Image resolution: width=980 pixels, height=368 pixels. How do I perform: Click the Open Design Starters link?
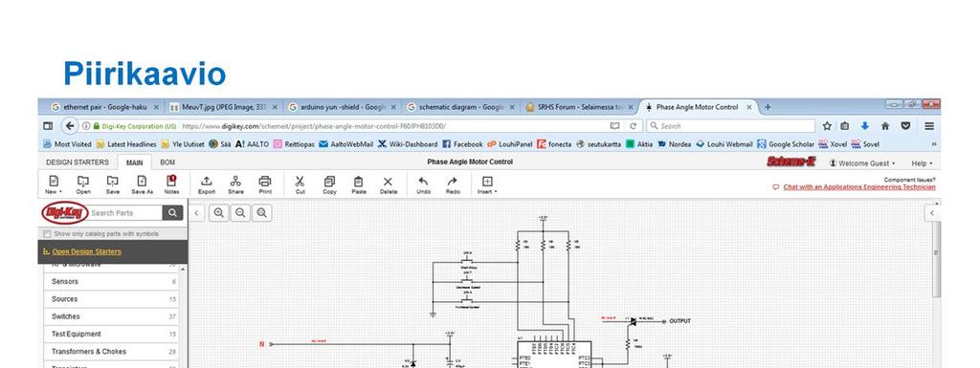point(87,251)
